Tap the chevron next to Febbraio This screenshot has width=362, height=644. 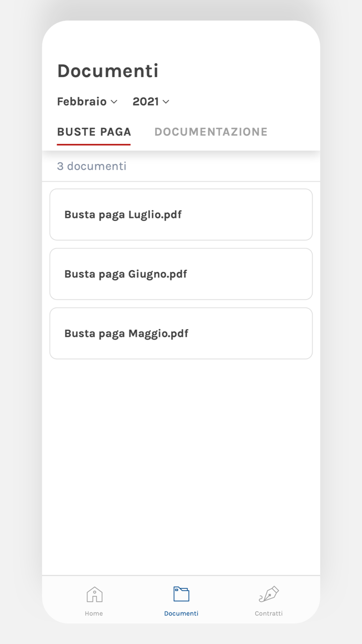pos(113,102)
